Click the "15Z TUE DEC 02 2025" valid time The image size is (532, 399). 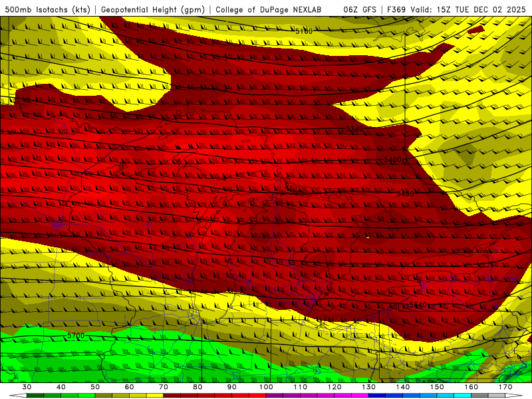tap(481, 10)
